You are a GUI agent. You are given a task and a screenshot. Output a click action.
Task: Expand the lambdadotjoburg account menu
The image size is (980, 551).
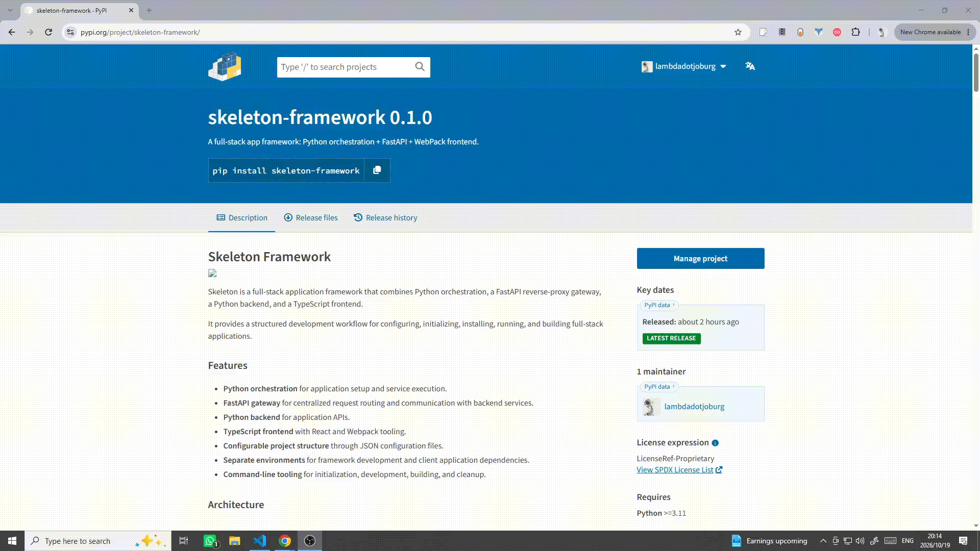[684, 66]
